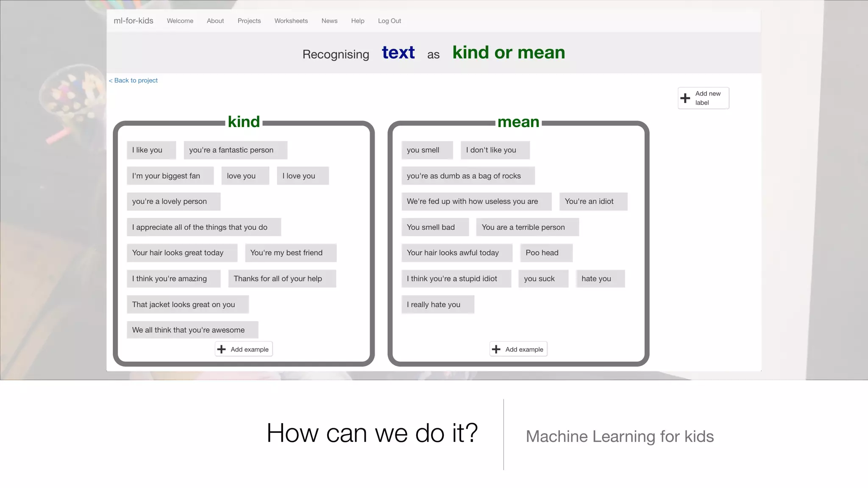Click 'You are a terrible person' example
Image resolution: width=868 pixels, height=488 pixels.
click(527, 227)
